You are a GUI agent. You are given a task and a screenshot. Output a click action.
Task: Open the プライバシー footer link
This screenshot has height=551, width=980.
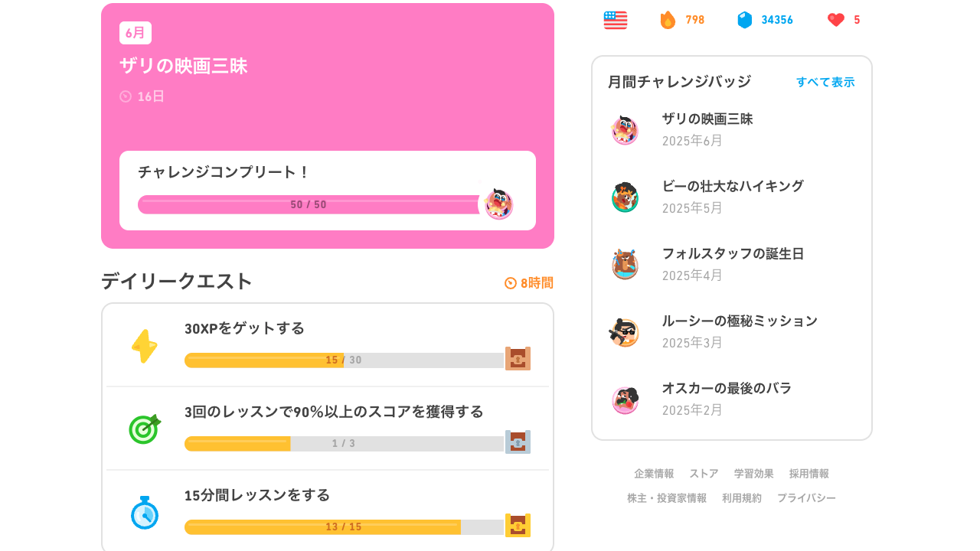click(806, 498)
